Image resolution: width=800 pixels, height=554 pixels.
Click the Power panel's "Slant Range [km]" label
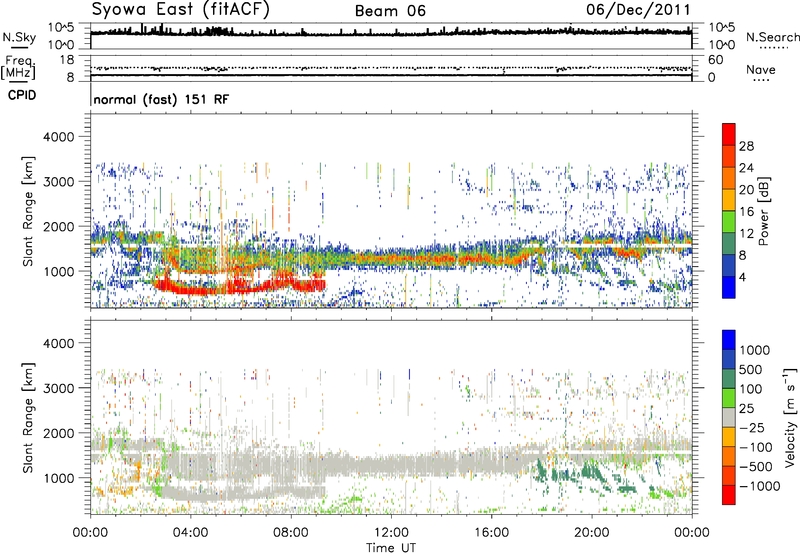(28, 211)
